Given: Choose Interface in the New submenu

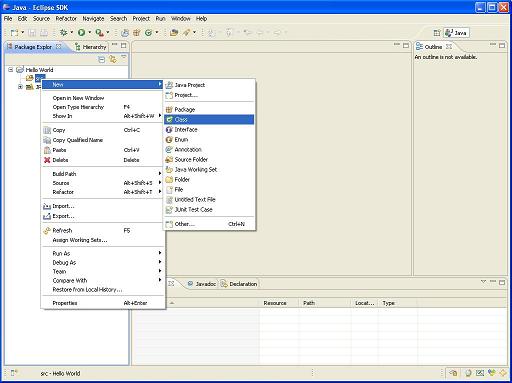Looking at the screenshot, I should point(209,129).
